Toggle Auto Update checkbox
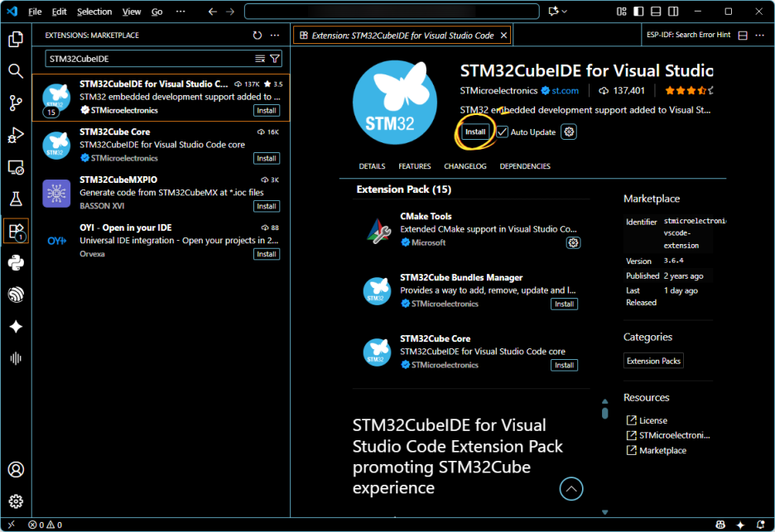This screenshot has height=532, width=775. (502, 132)
